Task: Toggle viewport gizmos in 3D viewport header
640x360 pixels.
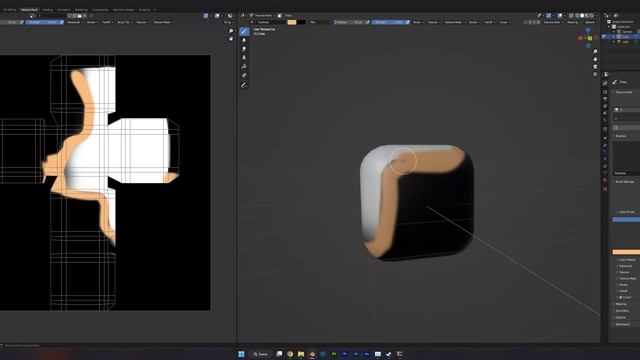Action: [x=549, y=16]
